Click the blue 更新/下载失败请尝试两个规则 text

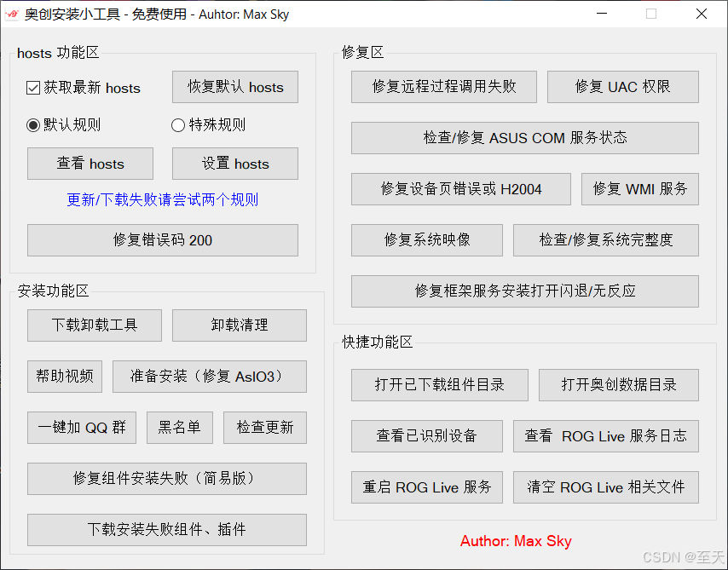coord(163,200)
